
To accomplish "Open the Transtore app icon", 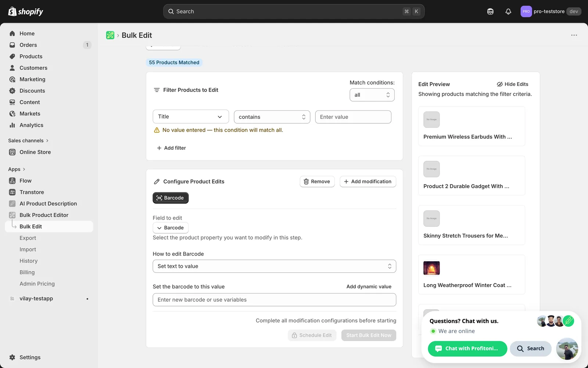I will [12, 192].
